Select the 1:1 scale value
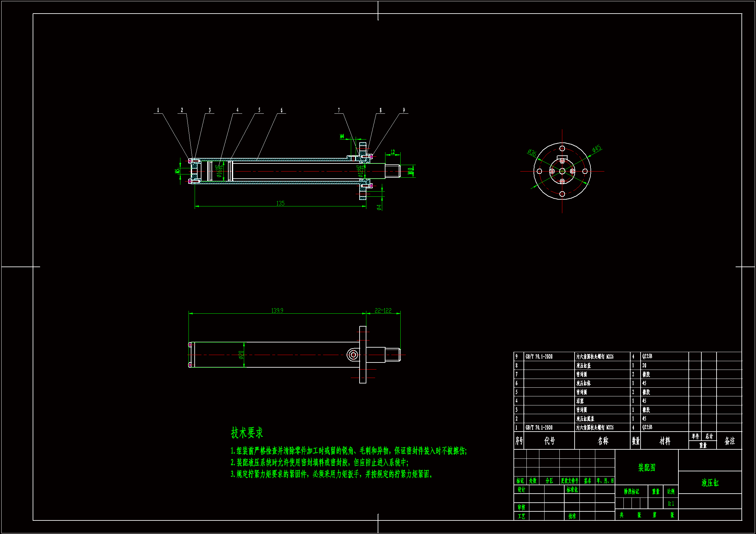This screenshot has width=756, height=534. pyautogui.click(x=671, y=503)
